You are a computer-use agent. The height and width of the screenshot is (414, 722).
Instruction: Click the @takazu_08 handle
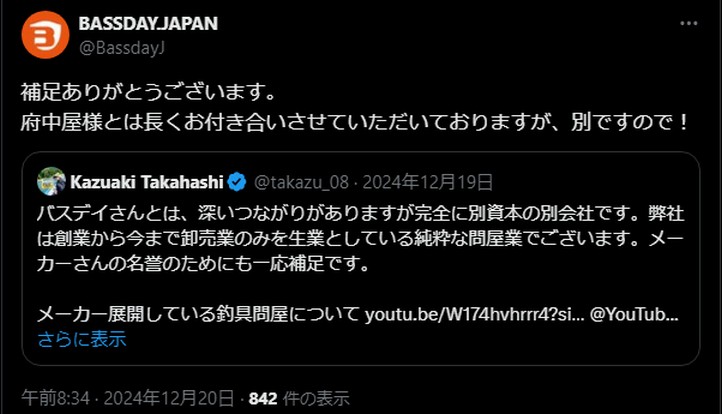coord(302,182)
